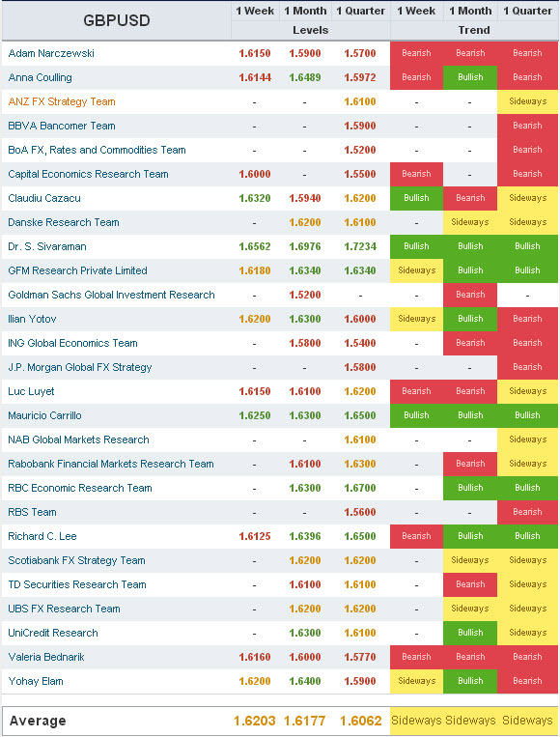Click Luc Luyet 1 Quarter Sideways cell
The height and width of the screenshot is (737, 560).
(527, 391)
